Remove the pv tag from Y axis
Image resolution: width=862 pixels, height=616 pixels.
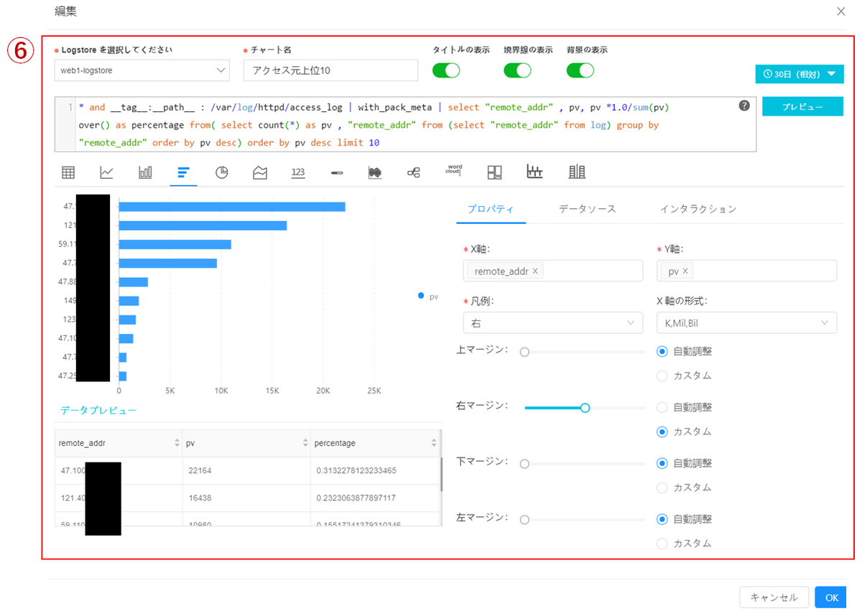[x=685, y=271]
